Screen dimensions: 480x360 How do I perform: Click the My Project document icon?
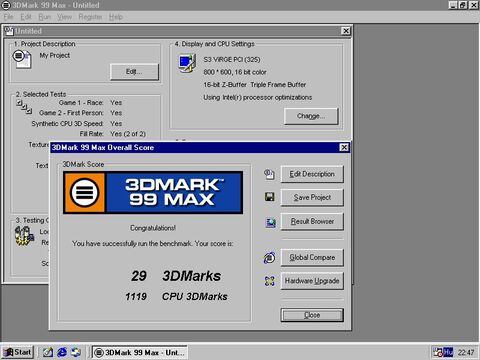[x=22, y=59]
